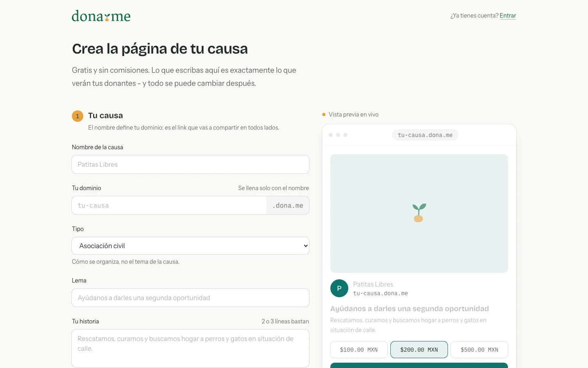Viewport: 588px width, 368px height.
Task: Click the Patitas Libres name in preview
Action: point(373,284)
